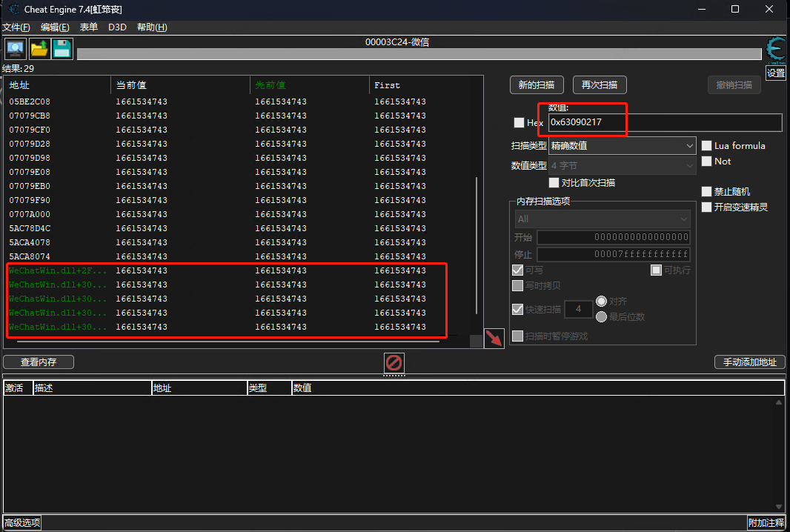Toggle the Lua formula checkbox
The image size is (790, 532).
(x=706, y=145)
